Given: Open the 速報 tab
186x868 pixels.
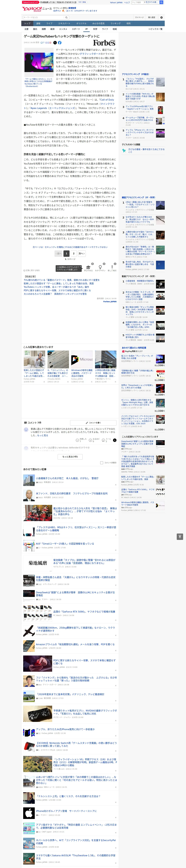Looking at the screenshot, I should (38, 23).
